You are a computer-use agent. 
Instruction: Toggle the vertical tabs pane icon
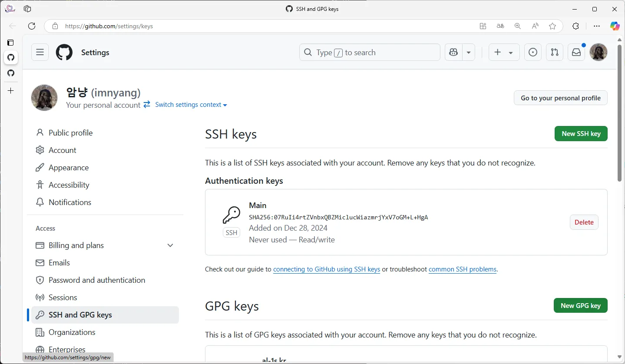point(11,43)
